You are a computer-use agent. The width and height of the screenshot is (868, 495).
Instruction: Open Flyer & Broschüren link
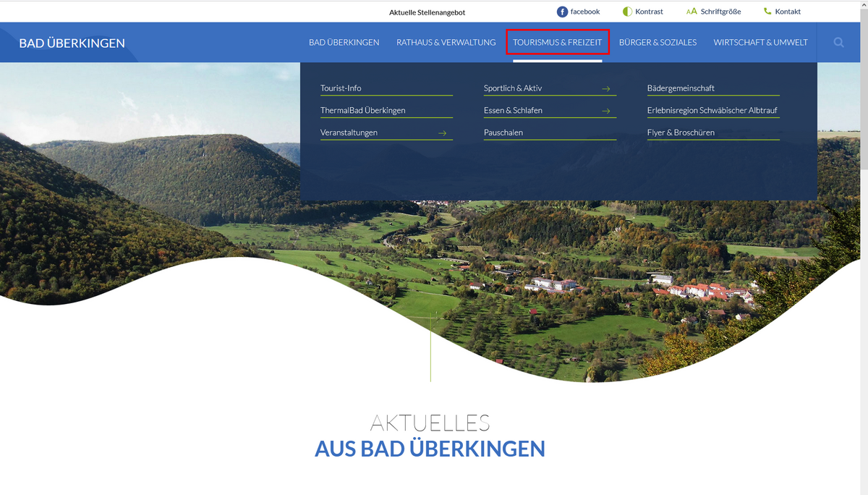pyautogui.click(x=681, y=133)
